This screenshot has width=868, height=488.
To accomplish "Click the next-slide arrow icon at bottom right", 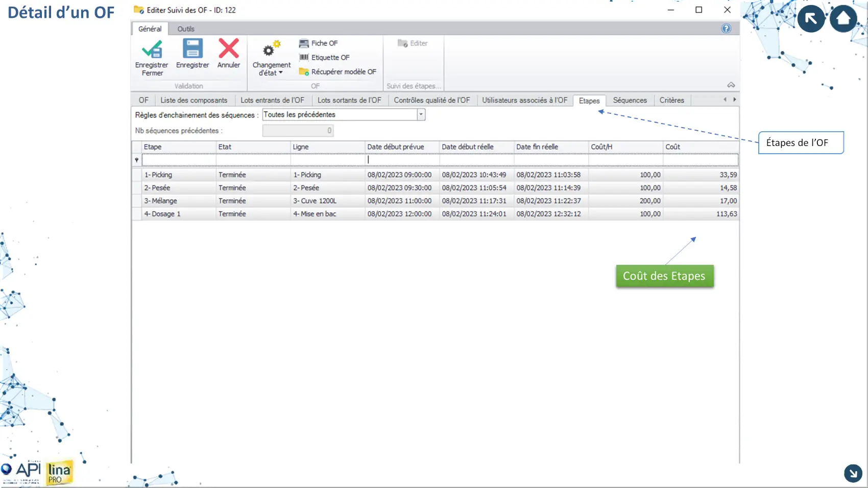I will coord(853,473).
